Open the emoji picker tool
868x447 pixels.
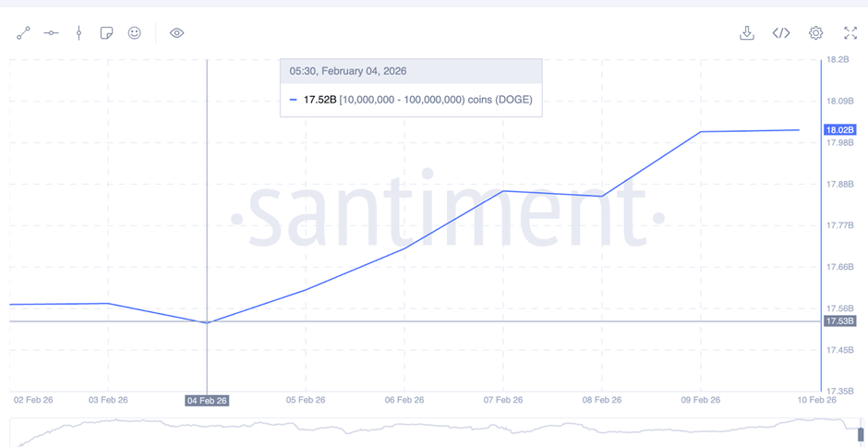click(134, 33)
